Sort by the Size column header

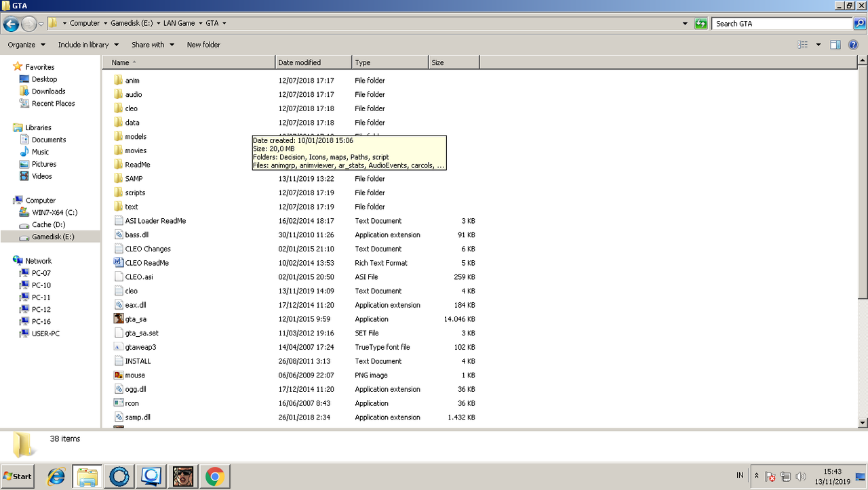[x=454, y=62]
